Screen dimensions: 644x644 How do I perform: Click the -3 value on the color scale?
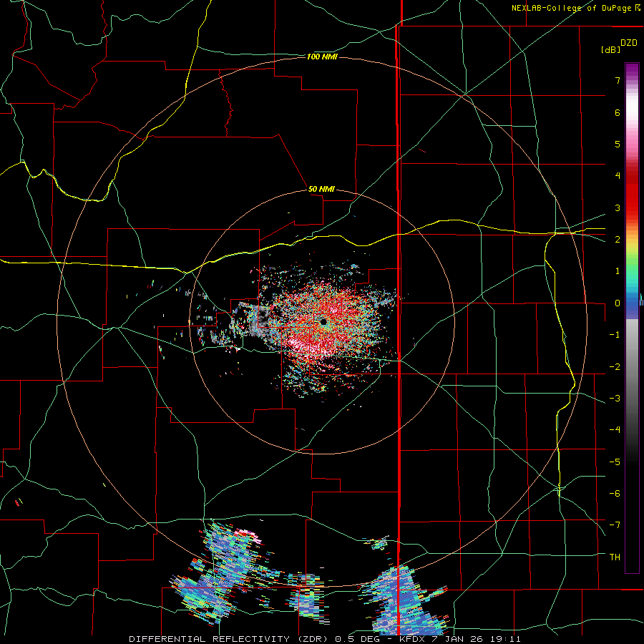[615, 398]
